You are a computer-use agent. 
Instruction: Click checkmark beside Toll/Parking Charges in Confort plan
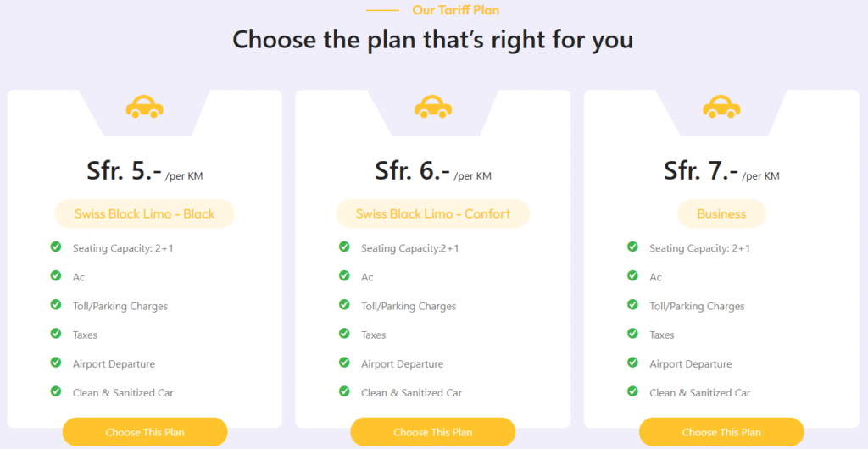(x=344, y=305)
